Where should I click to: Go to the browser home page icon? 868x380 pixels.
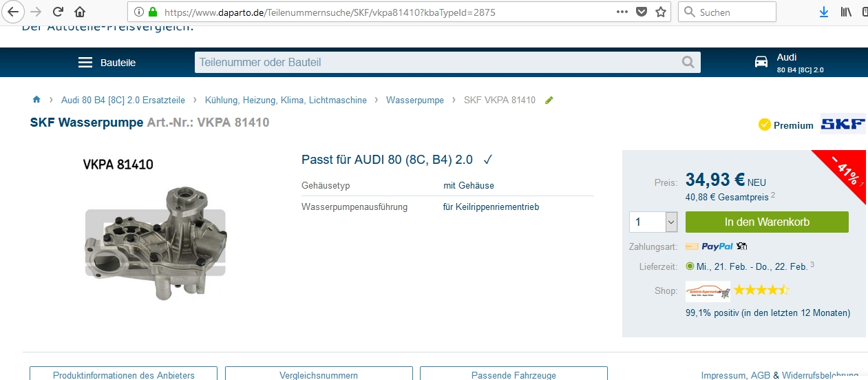pyautogui.click(x=81, y=12)
